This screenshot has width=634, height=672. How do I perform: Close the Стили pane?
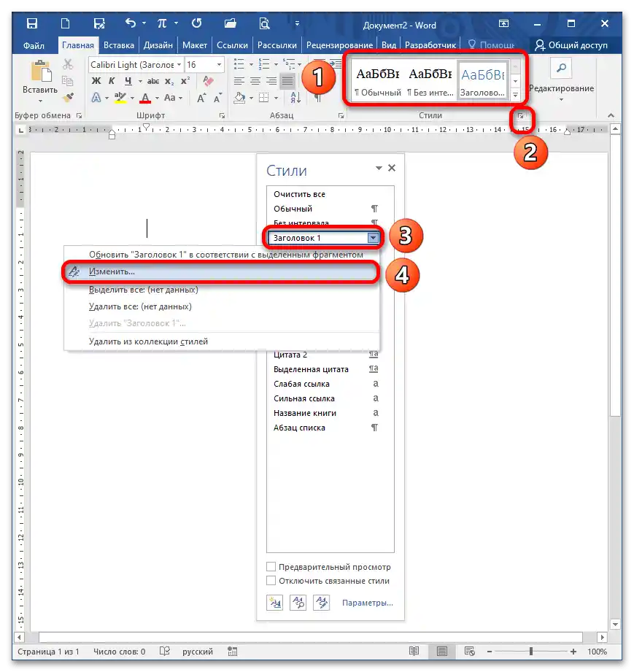(x=392, y=168)
